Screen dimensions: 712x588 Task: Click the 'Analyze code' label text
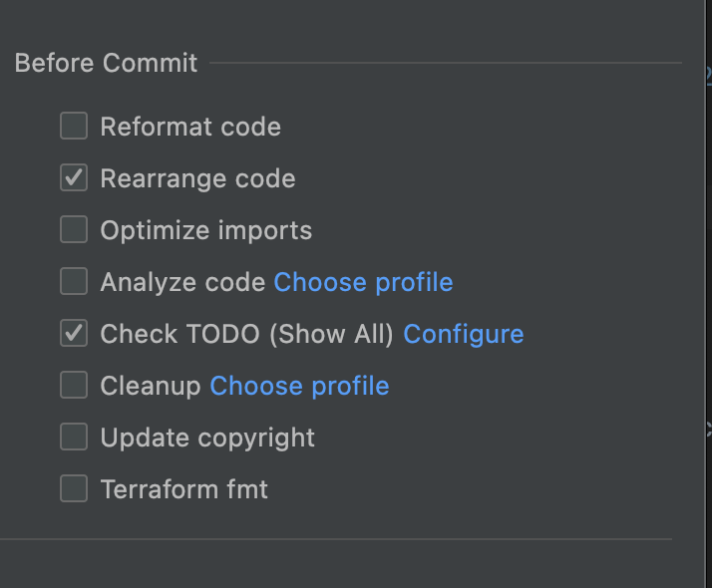pos(182,282)
